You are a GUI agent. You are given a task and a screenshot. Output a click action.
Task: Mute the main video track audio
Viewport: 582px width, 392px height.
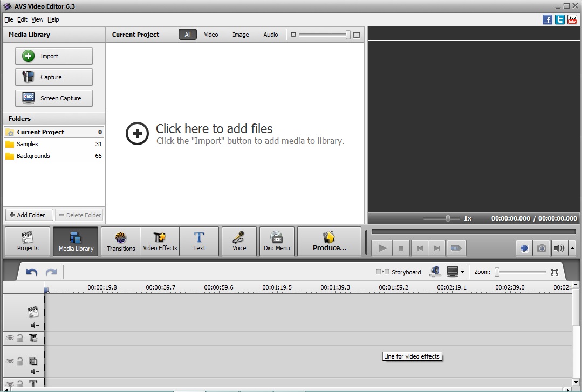[x=35, y=325]
